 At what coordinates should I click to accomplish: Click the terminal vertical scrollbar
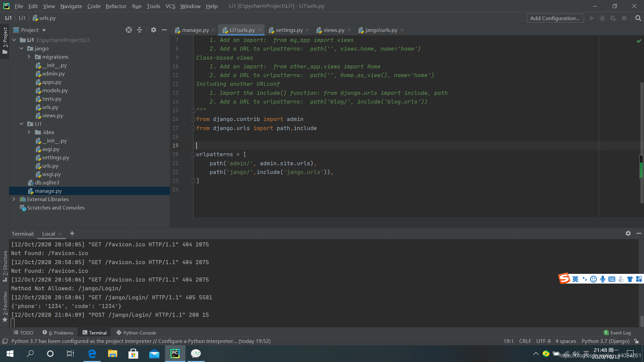pyautogui.click(x=642, y=321)
